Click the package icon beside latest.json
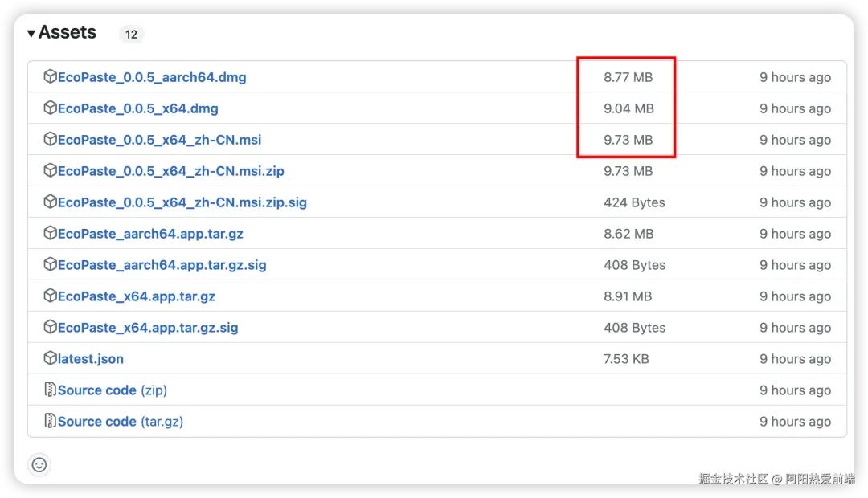This screenshot has height=498, width=868. pos(50,358)
